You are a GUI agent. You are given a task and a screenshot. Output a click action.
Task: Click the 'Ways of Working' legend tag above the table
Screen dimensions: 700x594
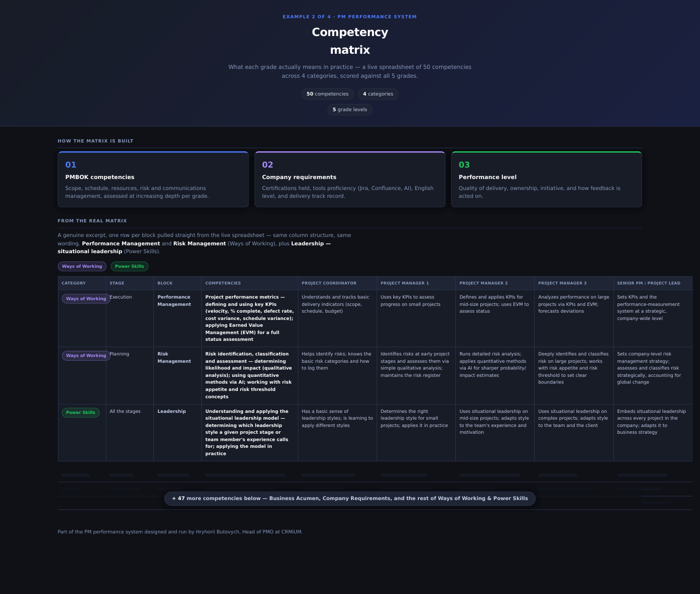[x=82, y=266]
